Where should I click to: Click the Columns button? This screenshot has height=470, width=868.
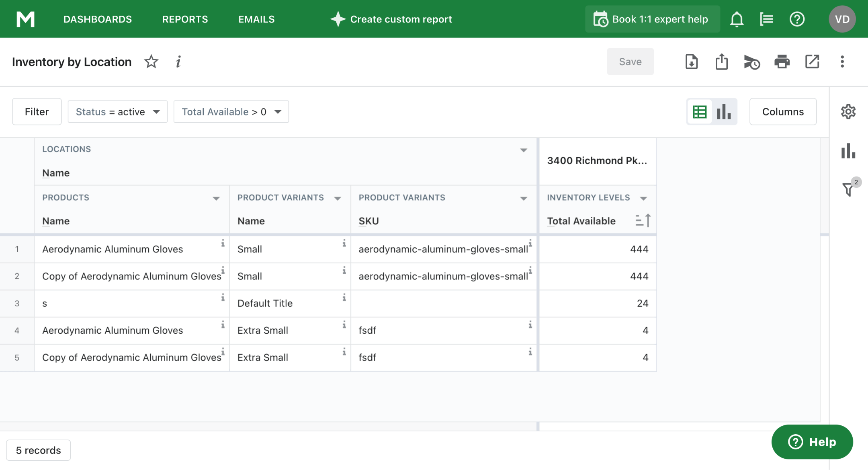click(782, 112)
